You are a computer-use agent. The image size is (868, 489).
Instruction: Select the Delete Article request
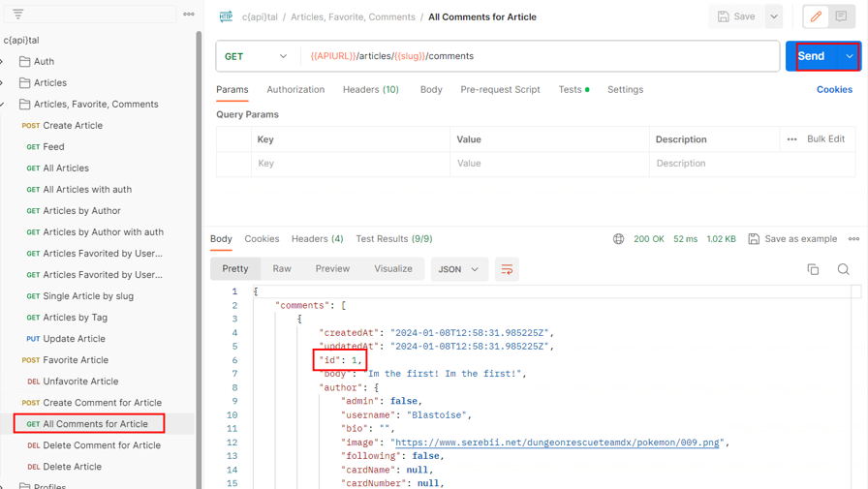point(72,467)
